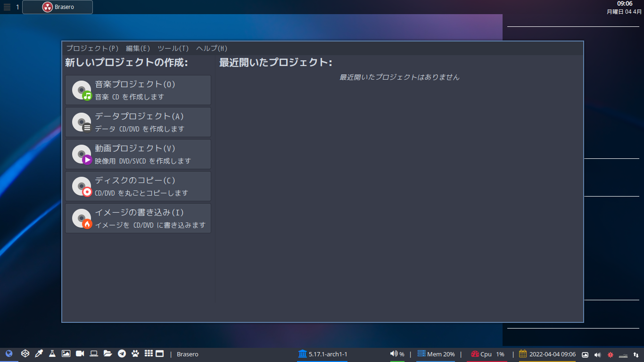The height and width of the screenshot is (362, 644).
Task: Click the data project disc icon
Action: (x=81, y=122)
